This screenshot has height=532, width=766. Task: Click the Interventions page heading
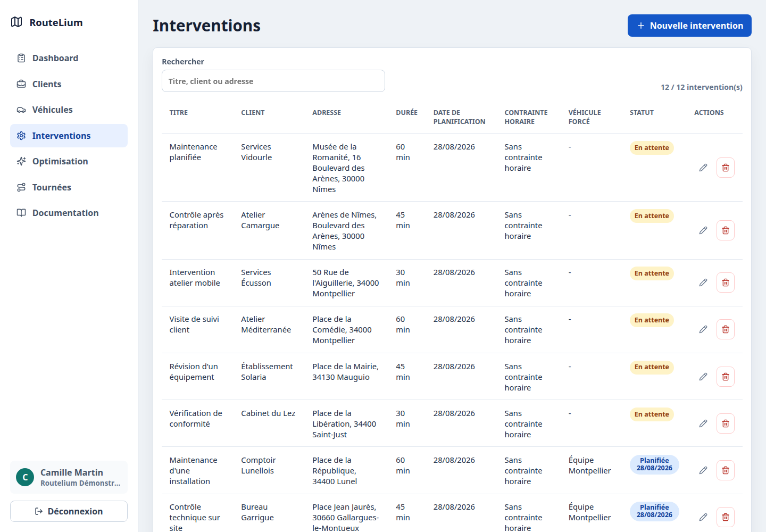[x=206, y=26]
